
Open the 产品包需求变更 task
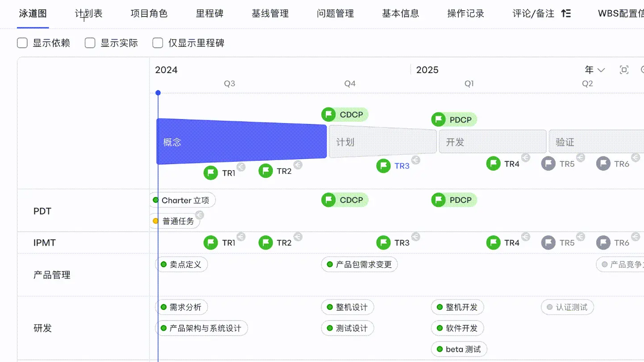point(359,264)
